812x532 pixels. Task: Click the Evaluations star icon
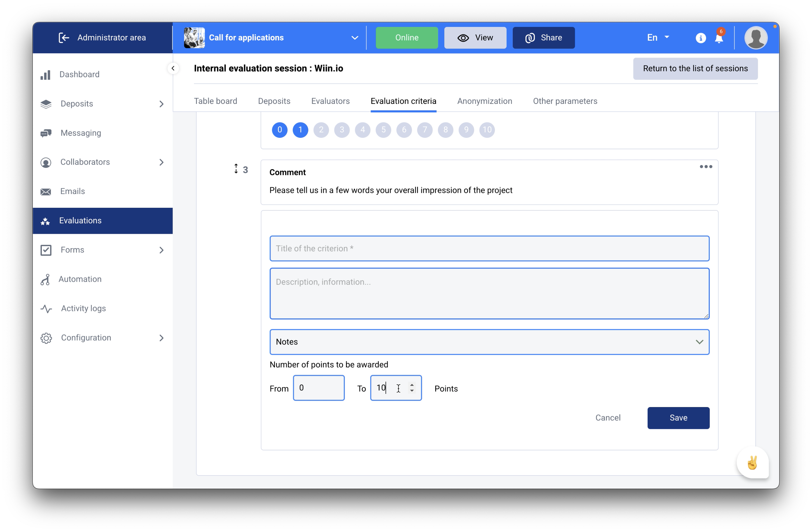click(x=45, y=221)
